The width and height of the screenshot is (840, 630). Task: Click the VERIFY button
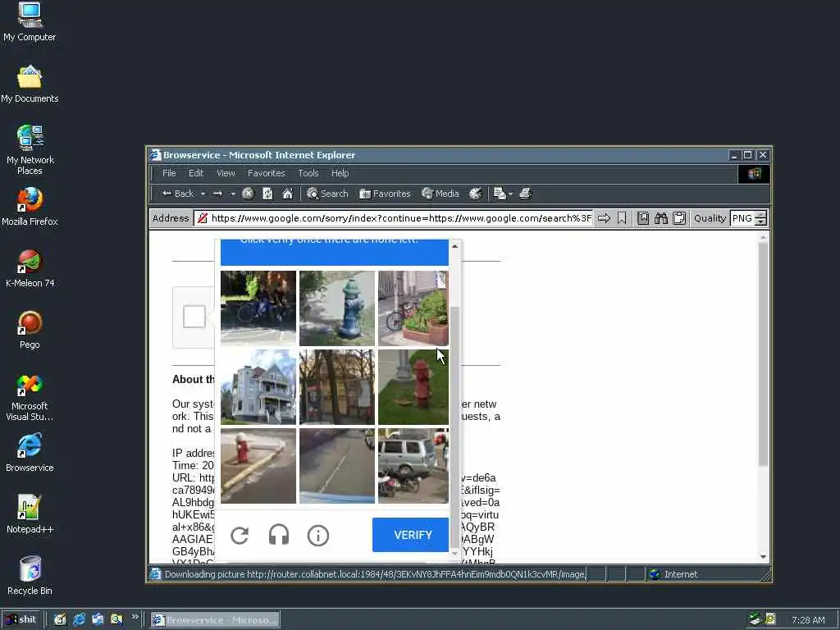[410, 535]
